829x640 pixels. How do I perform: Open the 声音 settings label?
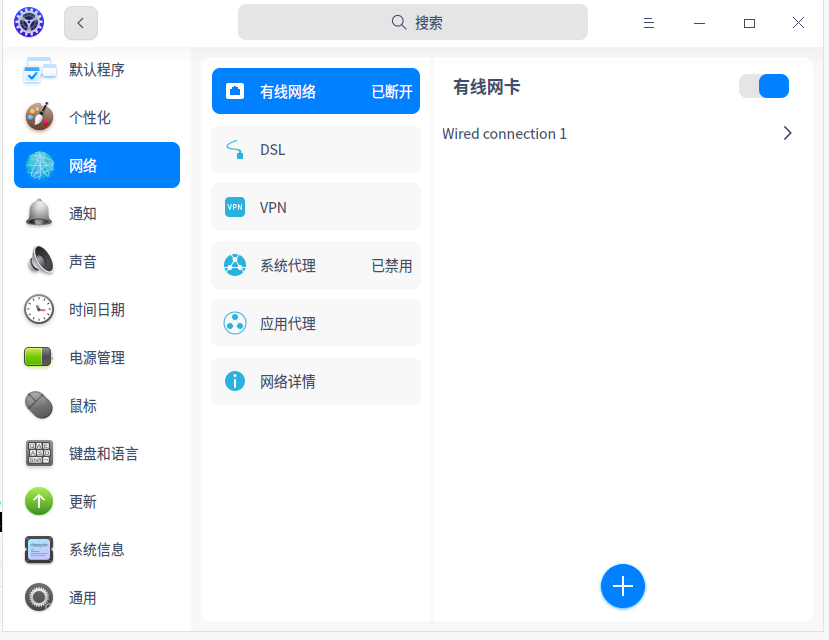click(83, 262)
